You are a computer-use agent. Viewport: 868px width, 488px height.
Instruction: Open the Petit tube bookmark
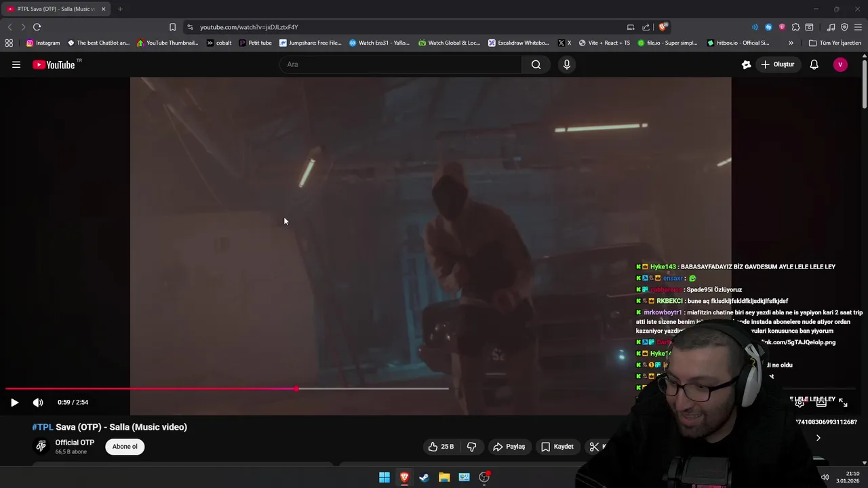pos(256,43)
